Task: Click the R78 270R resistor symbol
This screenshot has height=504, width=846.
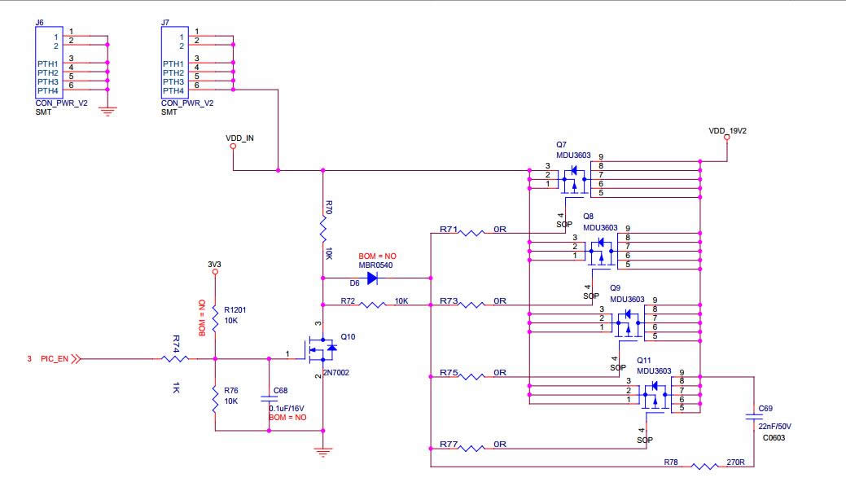Action: pos(704,467)
